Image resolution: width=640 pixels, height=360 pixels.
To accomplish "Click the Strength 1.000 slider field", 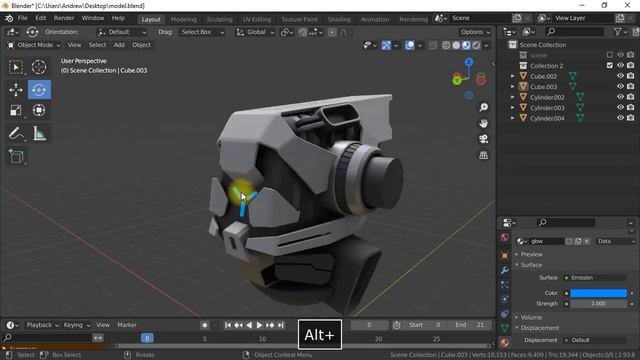I will point(598,304).
